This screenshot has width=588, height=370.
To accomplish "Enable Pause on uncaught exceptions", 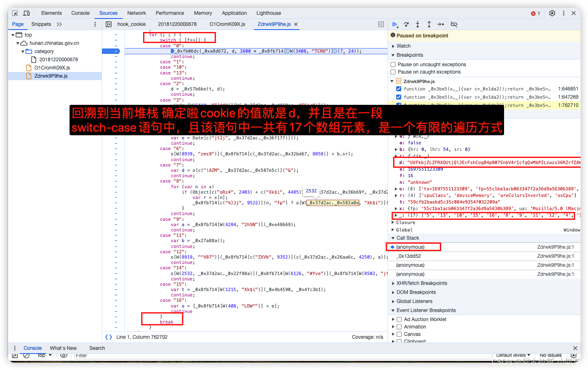I will click(x=392, y=64).
